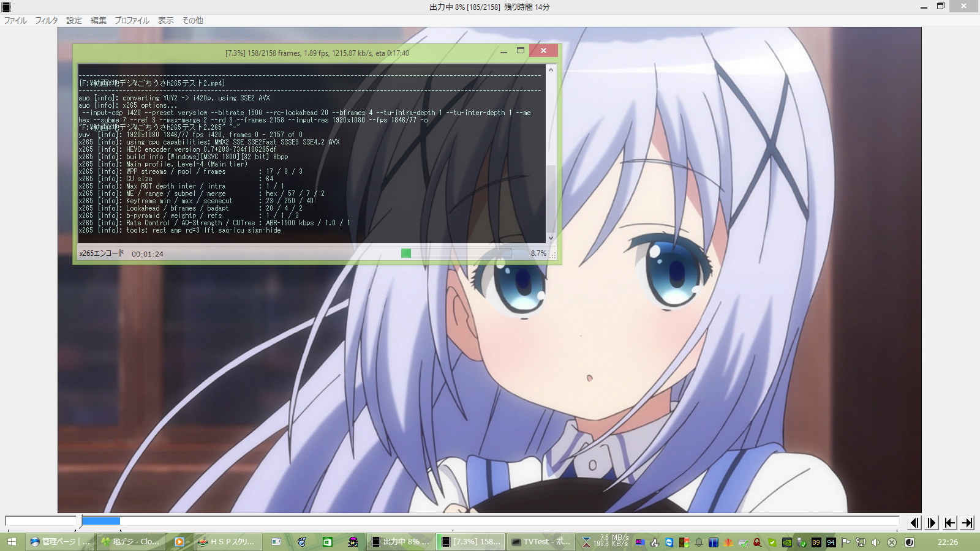Open the green Windows Store taskbar icon
Image resolution: width=980 pixels, height=551 pixels.
click(328, 542)
